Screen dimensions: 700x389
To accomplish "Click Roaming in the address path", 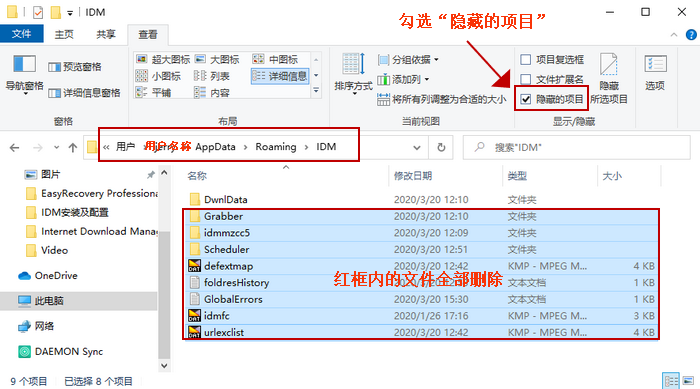I will (275, 147).
